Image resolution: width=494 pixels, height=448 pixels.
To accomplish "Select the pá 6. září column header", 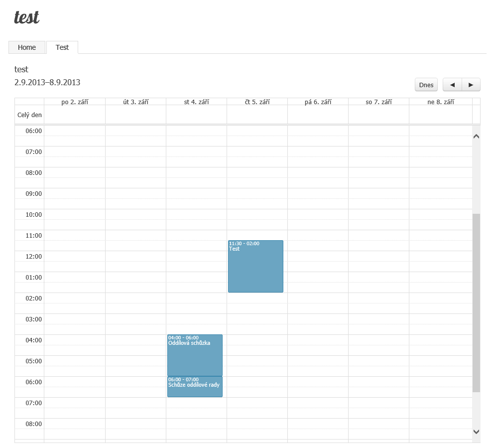I will pos(318,102).
